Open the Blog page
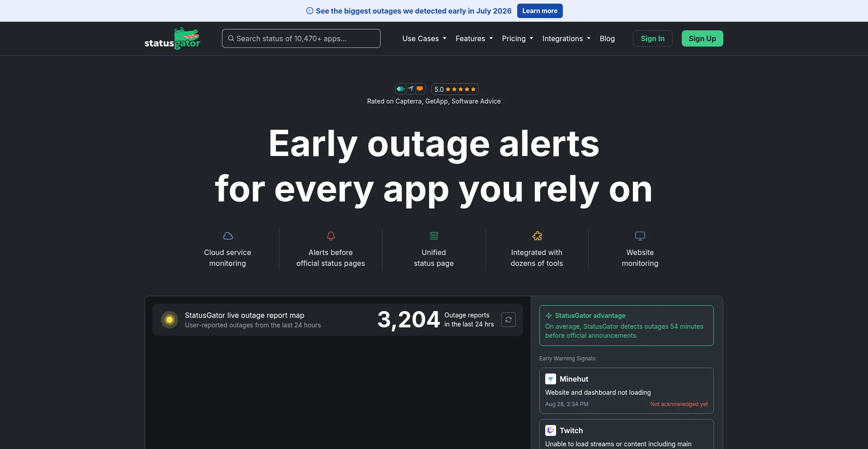 [607, 38]
